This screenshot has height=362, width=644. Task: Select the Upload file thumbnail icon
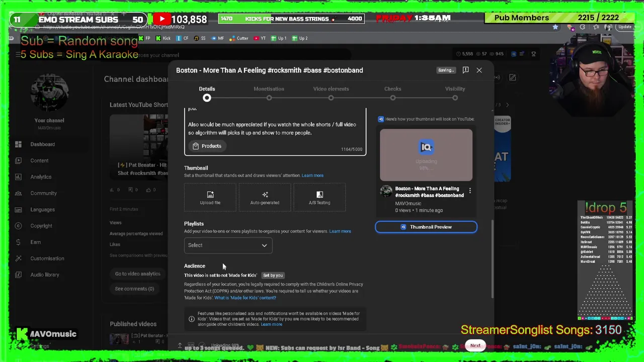coord(210,195)
